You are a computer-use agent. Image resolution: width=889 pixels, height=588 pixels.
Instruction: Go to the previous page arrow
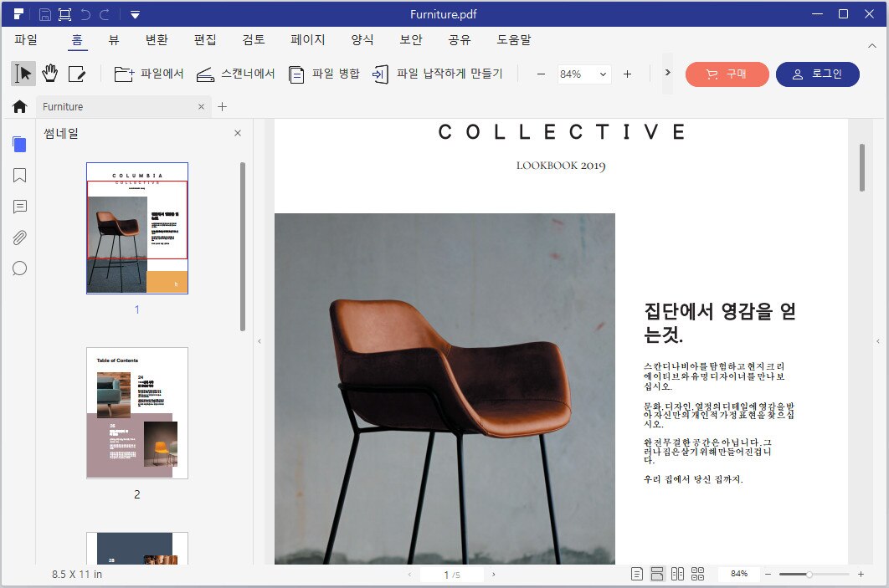click(x=409, y=575)
